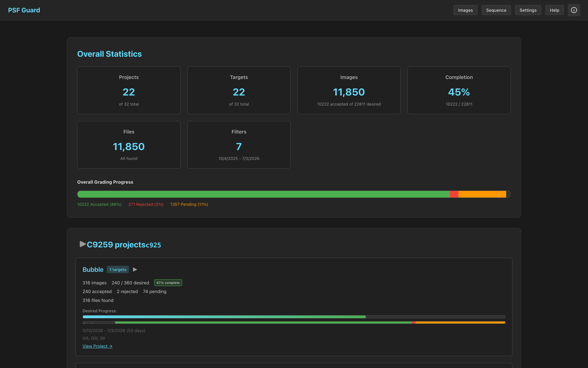This screenshot has height=368, width=588.
Task: Select the Completion 45% card
Action: [x=459, y=90]
